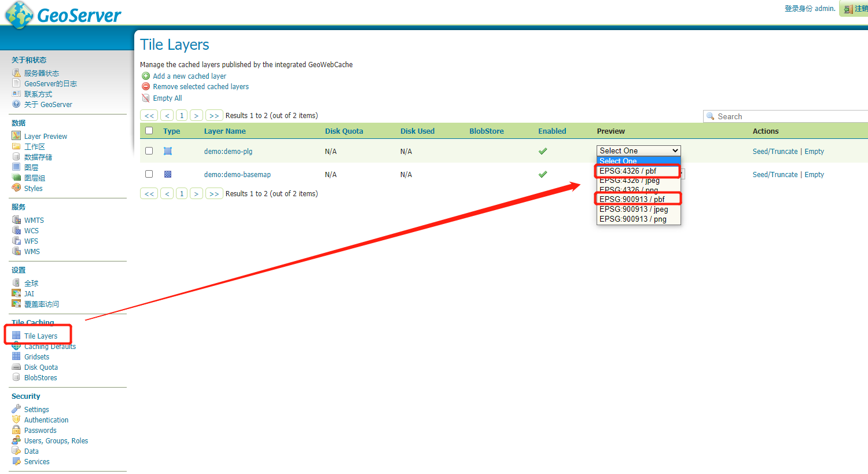The height and width of the screenshot is (474, 868).
Task: Open Security Services link in the sidebar
Action: click(x=37, y=462)
